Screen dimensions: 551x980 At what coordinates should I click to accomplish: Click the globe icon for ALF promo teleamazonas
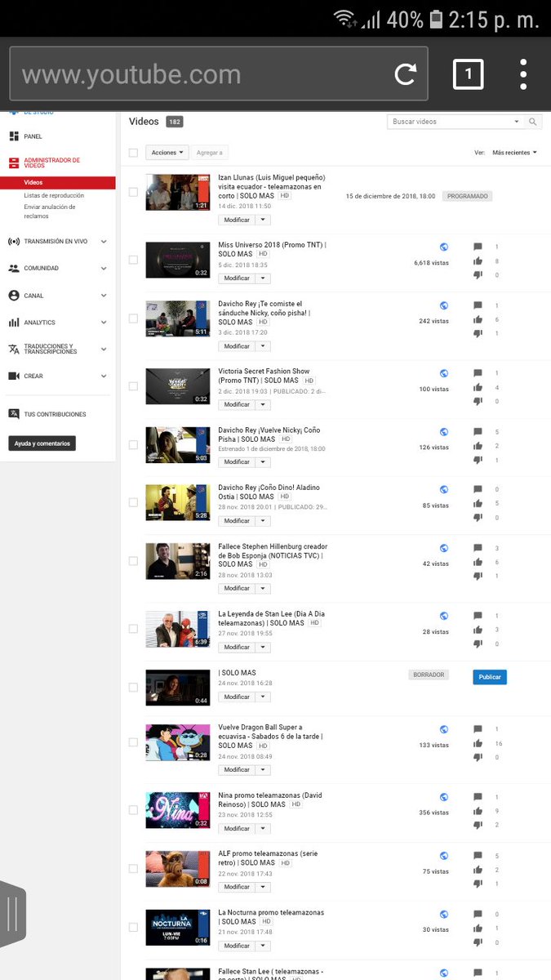(444, 856)
